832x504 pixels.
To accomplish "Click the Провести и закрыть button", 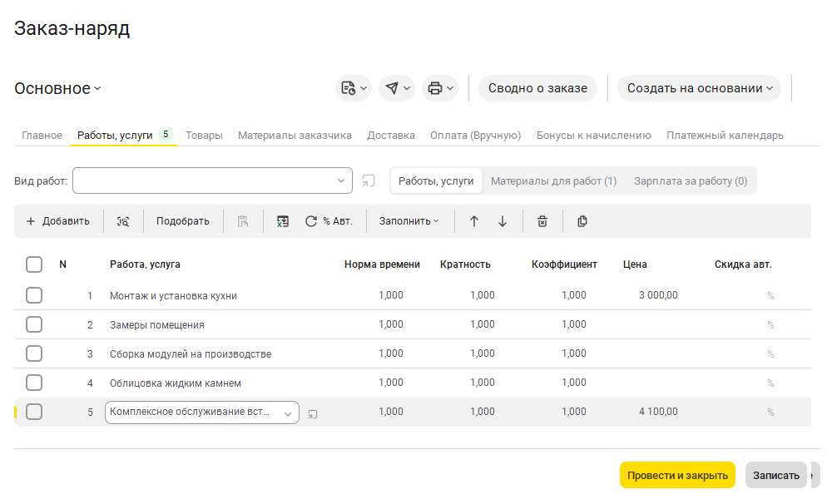I will point(677,476).
